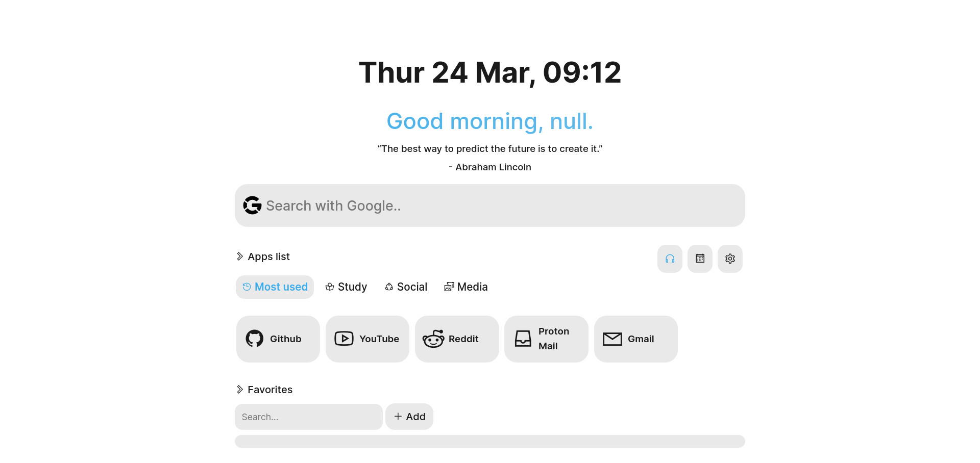The width and height of the screenshot is (980, 463).
Task: Collapse the Apps list chevron
Action: [x=240, y=256]
